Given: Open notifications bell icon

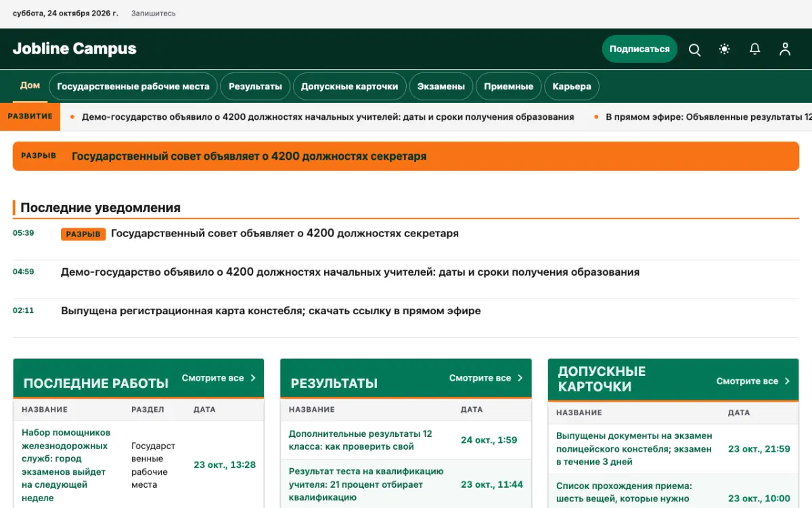Looking at the screenshot, I should (754, 49).
